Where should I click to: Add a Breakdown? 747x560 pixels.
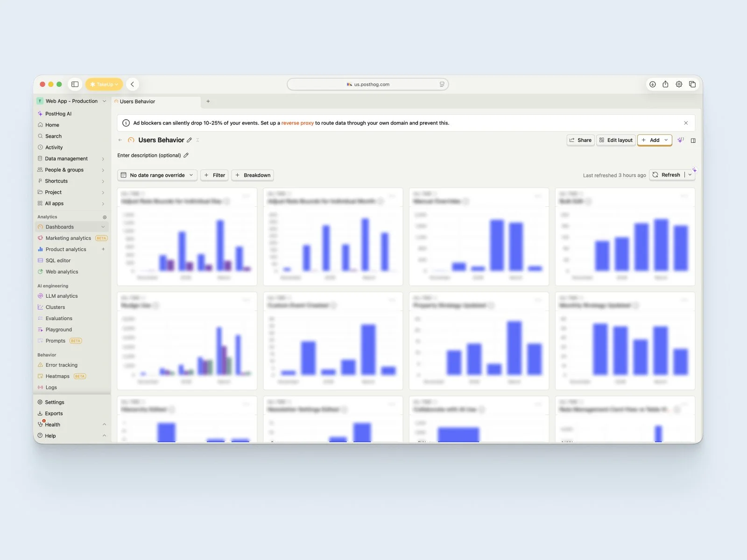[253, 175]
